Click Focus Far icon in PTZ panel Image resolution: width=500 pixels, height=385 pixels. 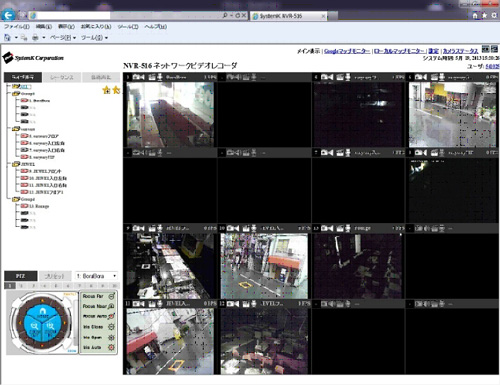pyautogui.click(x=112, y=296)
